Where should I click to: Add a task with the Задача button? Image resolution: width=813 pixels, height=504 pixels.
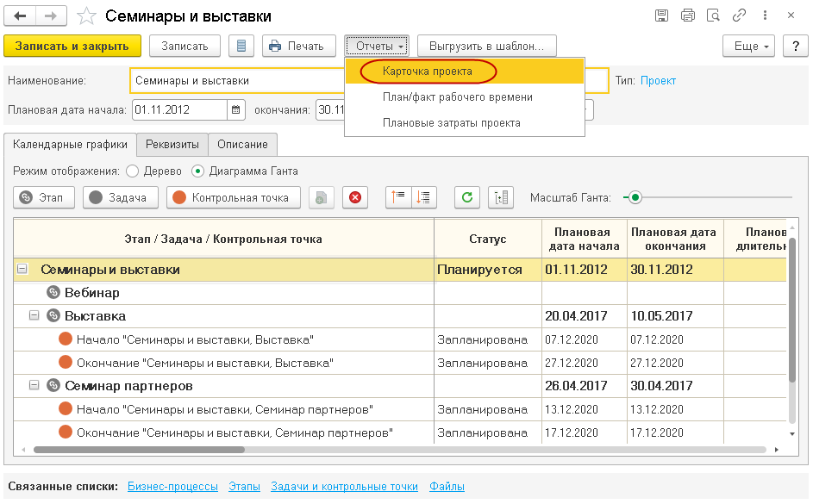point(121,197)
